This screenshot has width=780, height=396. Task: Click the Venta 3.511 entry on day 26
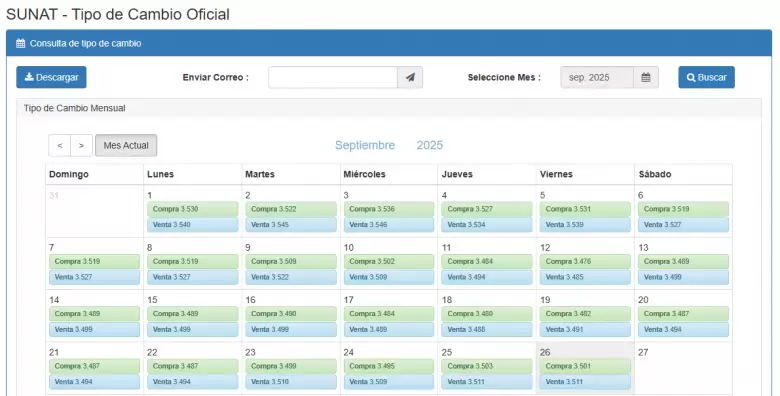(585, 382)
